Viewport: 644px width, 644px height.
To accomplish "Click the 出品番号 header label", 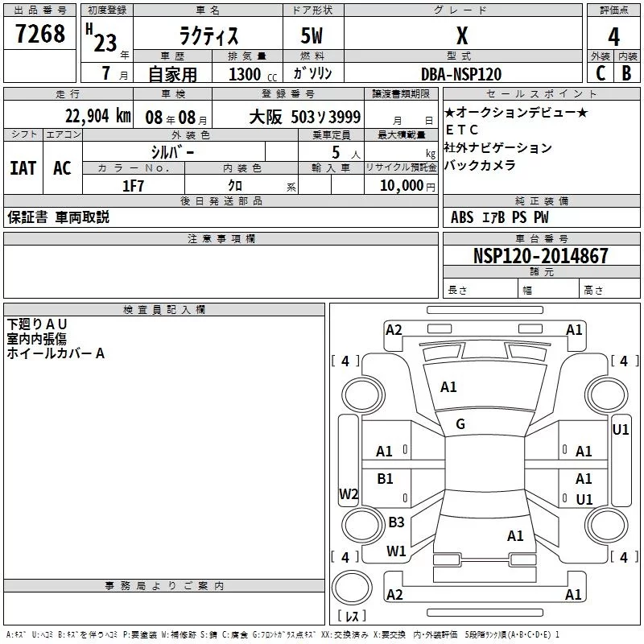I will point(39,10).
